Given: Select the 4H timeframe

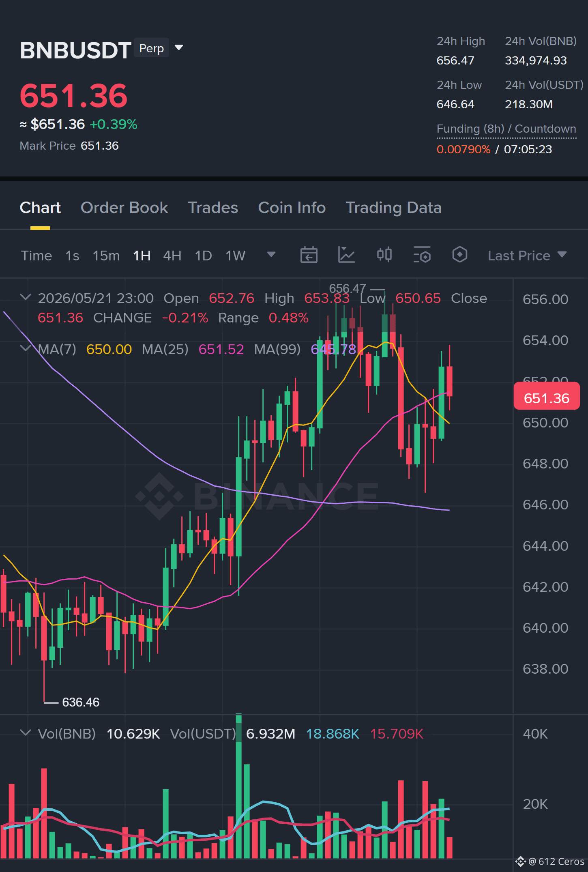Looking at the screenshot, I should click(x=172, y=256).
